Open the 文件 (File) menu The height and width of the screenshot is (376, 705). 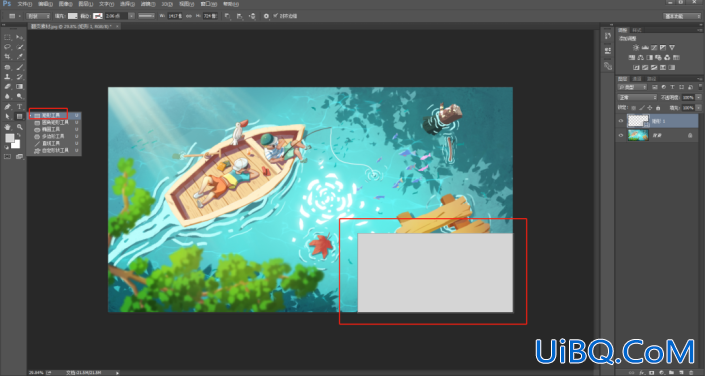pos(24,4)
